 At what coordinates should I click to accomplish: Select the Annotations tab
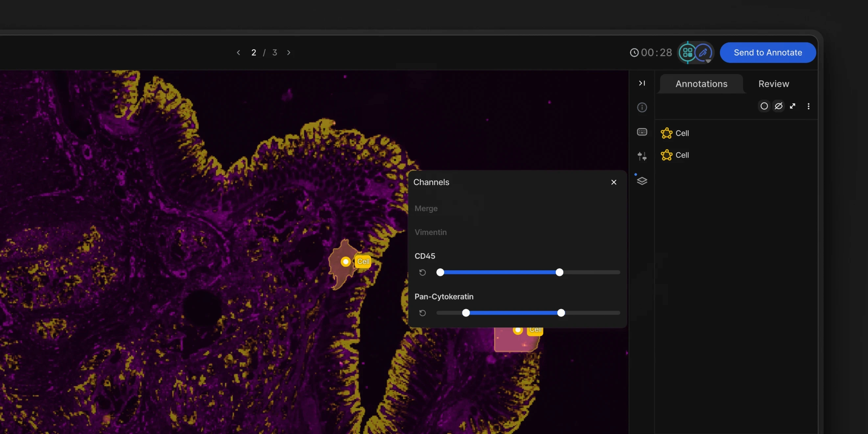701,84
